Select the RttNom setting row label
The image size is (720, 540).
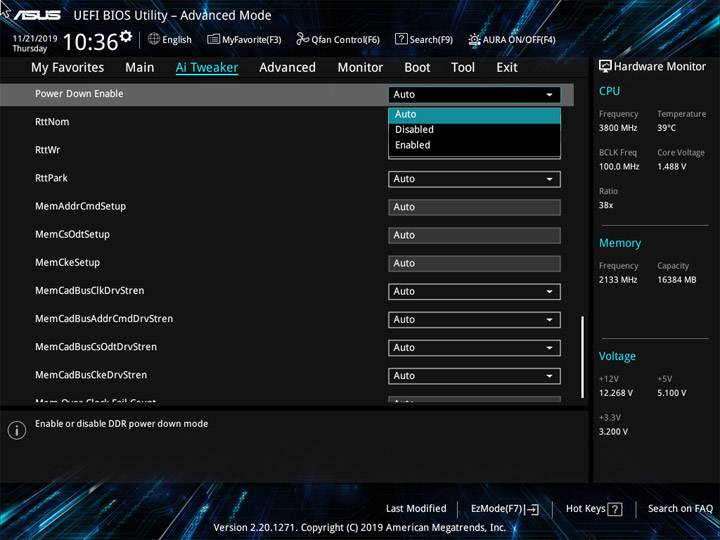pos(52,122)
